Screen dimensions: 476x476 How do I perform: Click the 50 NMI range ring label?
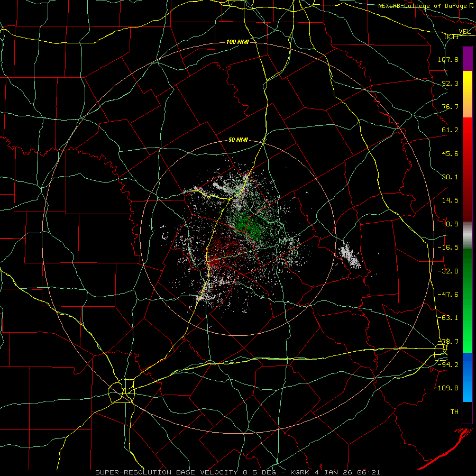[x=238, y=140]
